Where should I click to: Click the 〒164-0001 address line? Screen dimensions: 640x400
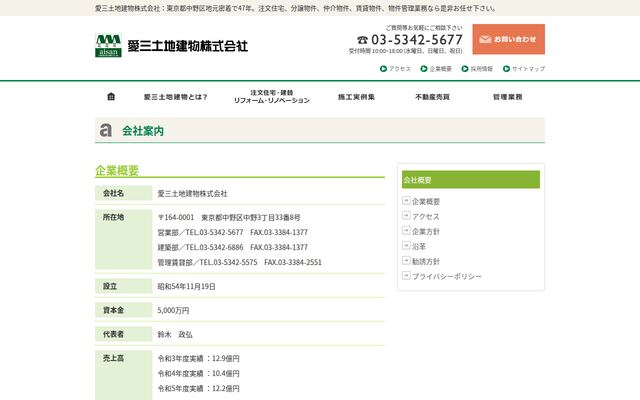pos(229,218)
